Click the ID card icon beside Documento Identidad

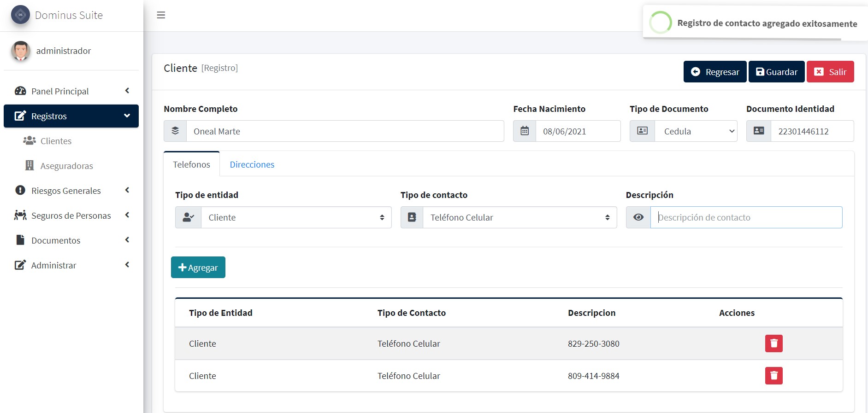coord(758,131)
